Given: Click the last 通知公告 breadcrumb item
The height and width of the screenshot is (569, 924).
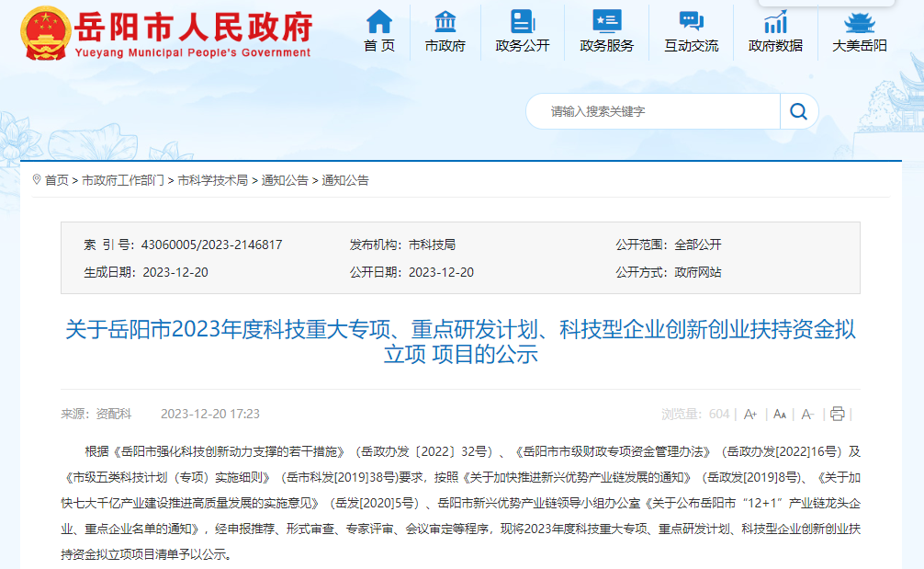Looking at the screenshot, I should click(x=345, y=180).
